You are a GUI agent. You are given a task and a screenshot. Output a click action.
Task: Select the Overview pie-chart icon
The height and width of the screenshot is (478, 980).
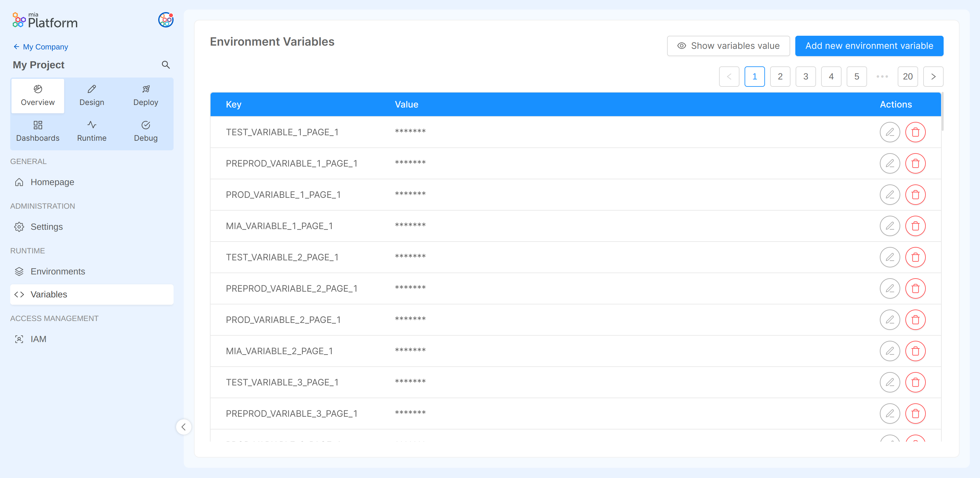point(37,89)
